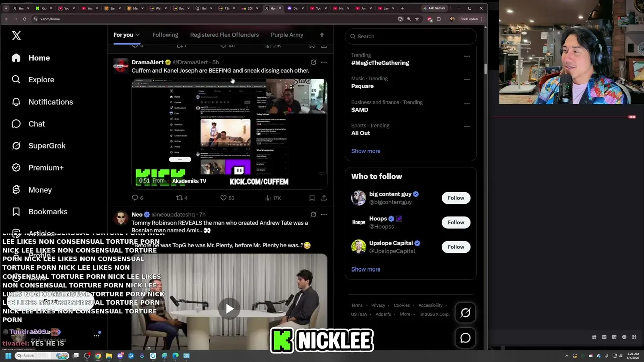Open the Privacy footer link
Image resolution: width=644 pixels, height=362 pixels.
[378, 305]
